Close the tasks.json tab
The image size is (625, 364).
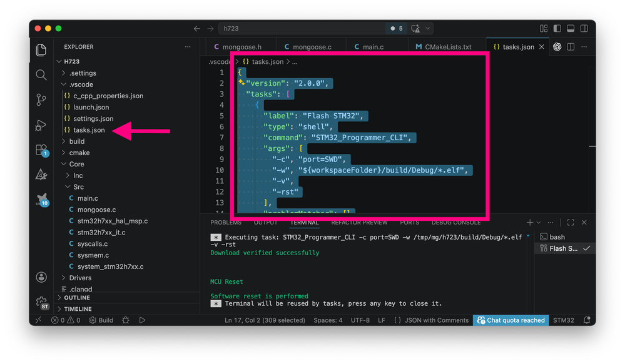(541, 47)
